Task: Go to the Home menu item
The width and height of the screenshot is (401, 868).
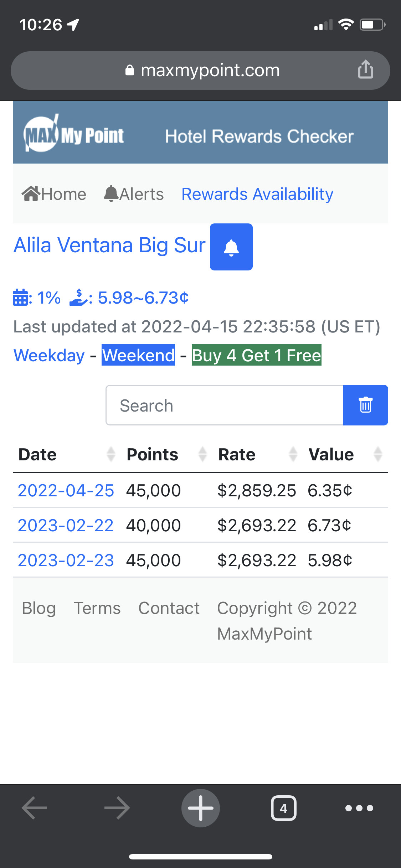Action: [54, 194]
